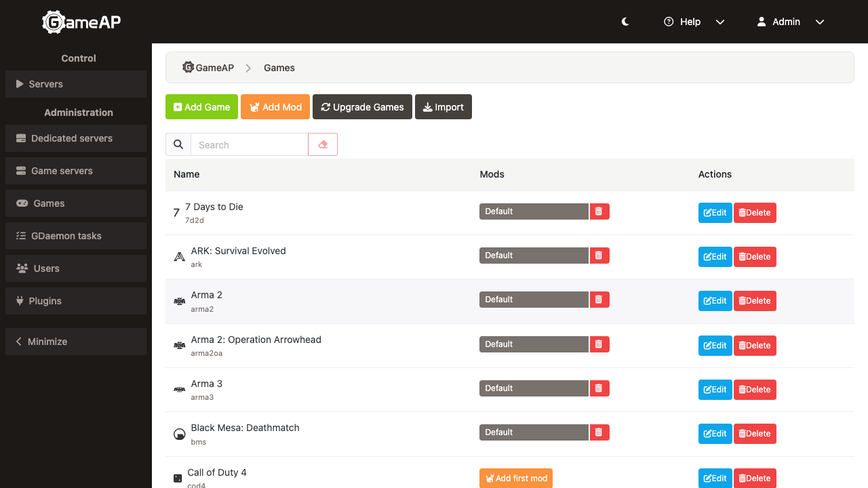Click the Mods column header
The width and height of the screenshot is (868, 488).
492,174
